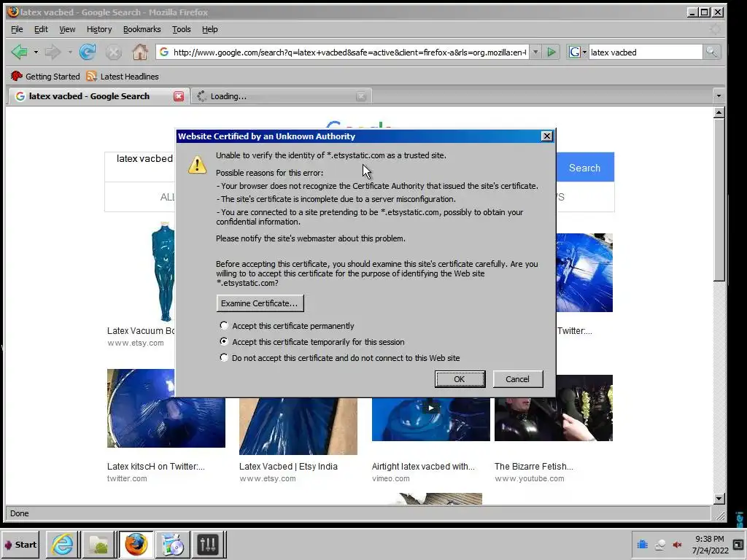Viewport: 747px width, 560px height.
Task: Go to Home page icon
Action: pos(139,52)
